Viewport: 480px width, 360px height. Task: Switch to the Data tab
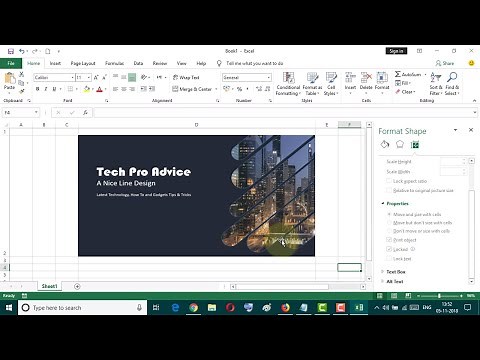point(138,63)
